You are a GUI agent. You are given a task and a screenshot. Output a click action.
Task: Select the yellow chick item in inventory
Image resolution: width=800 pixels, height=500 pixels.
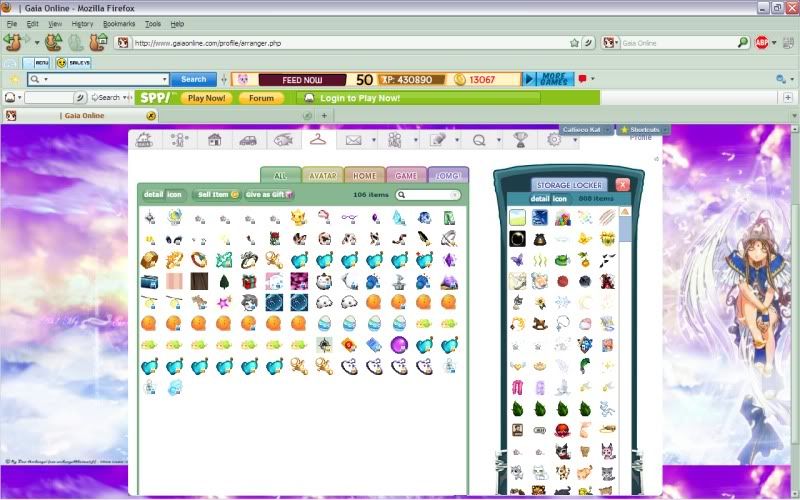pyautogui.click(x=298, y=218)
